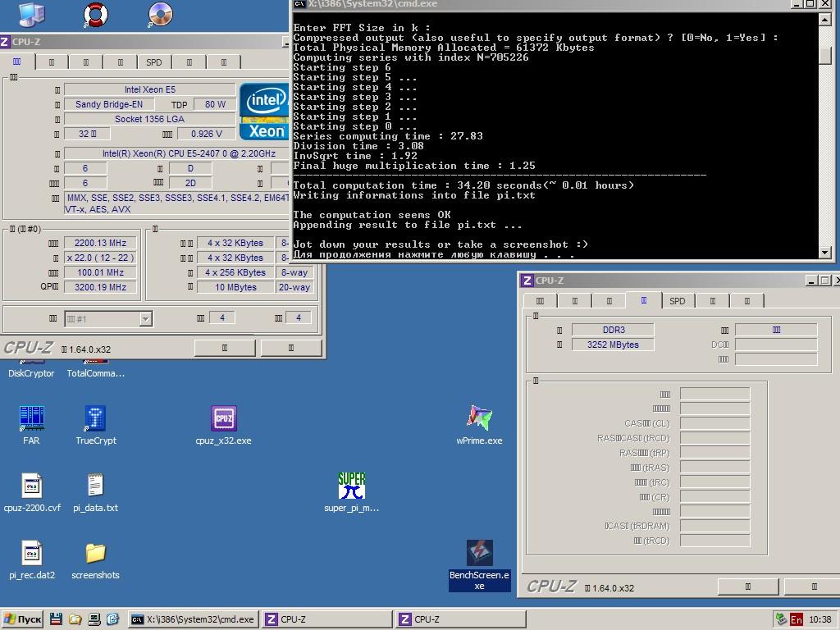Screen dimensions: 840x630
Task: Click the Sandy Bridge-EN code name field
Action: [109, 104]
